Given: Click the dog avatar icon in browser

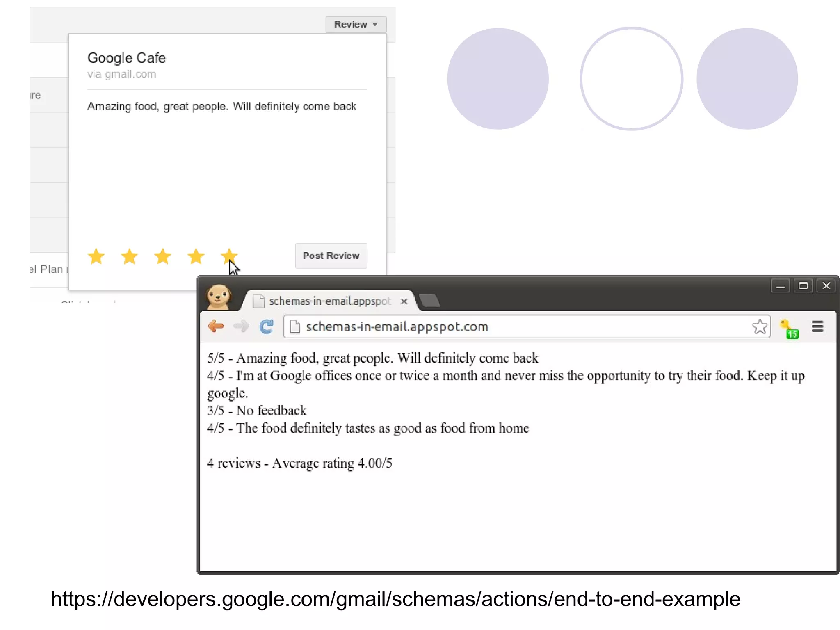Looking at the screenshot, I should [x=219, y=297].
